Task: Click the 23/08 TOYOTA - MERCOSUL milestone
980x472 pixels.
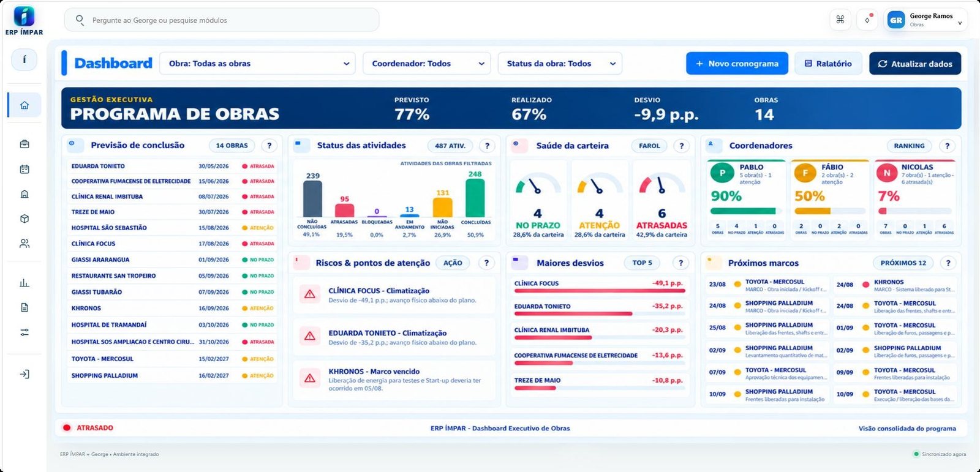Action: [x=767, y=285]
